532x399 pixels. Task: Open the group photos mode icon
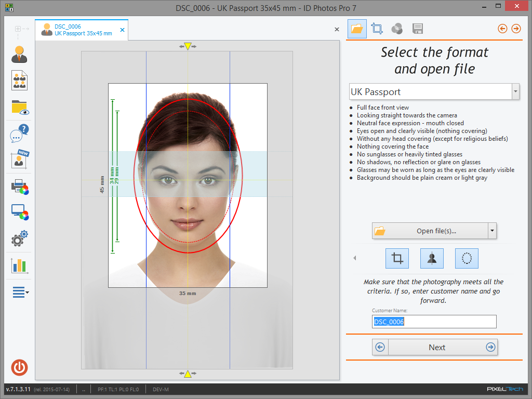click(19, 80)
